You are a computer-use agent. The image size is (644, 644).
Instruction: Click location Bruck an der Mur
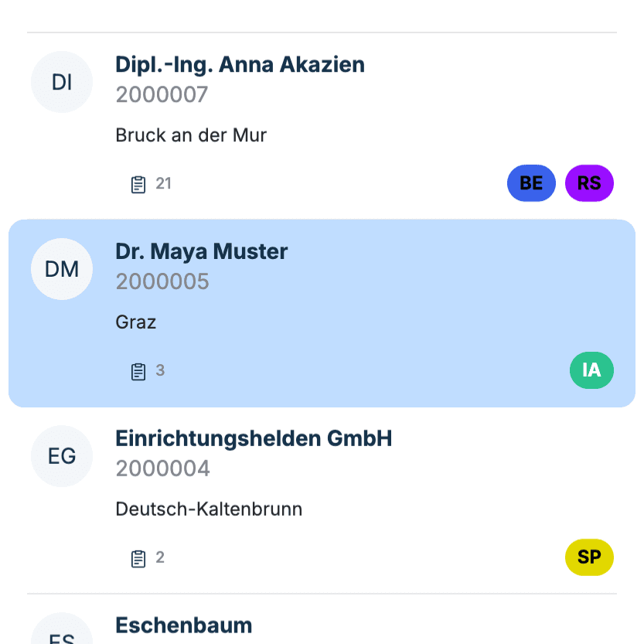click(191, 135)
